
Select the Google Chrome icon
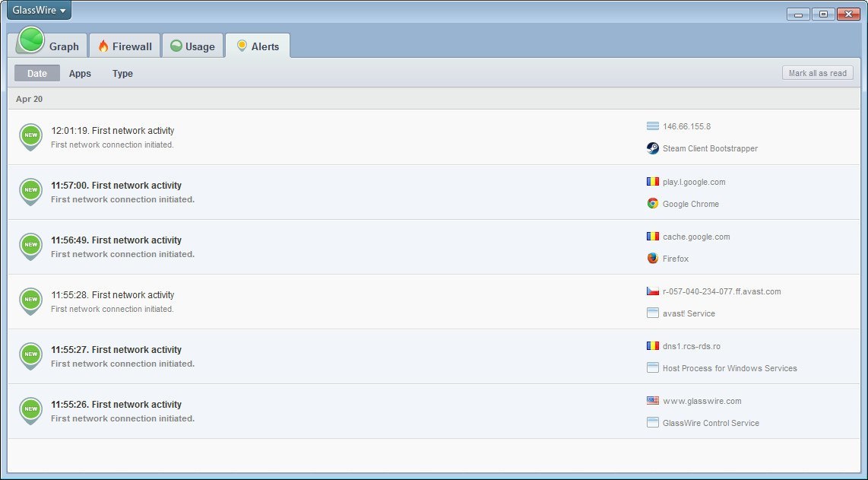pos(652,203)
